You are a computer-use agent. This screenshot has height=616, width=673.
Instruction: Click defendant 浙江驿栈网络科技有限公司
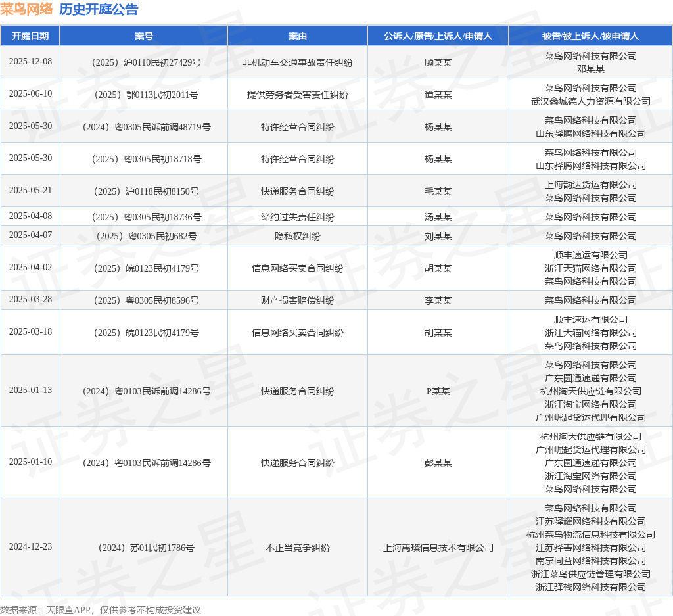tap(591, 587)
